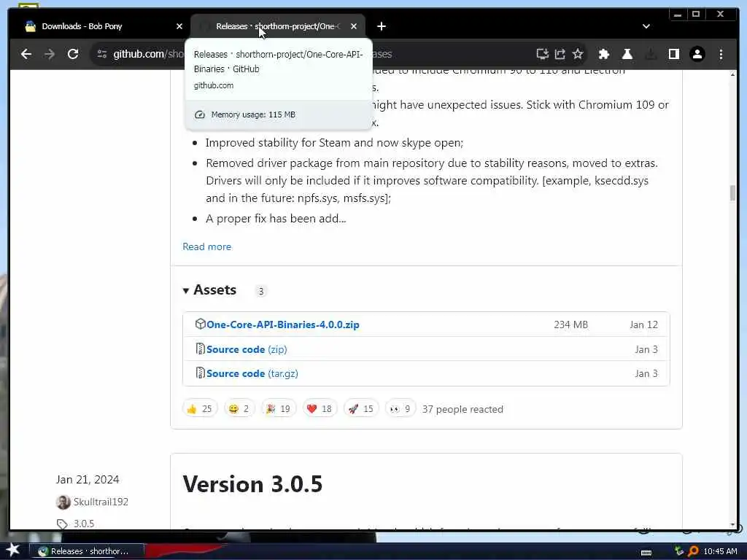
Task: Click 37 people reacted text
Action: (462, 410)
